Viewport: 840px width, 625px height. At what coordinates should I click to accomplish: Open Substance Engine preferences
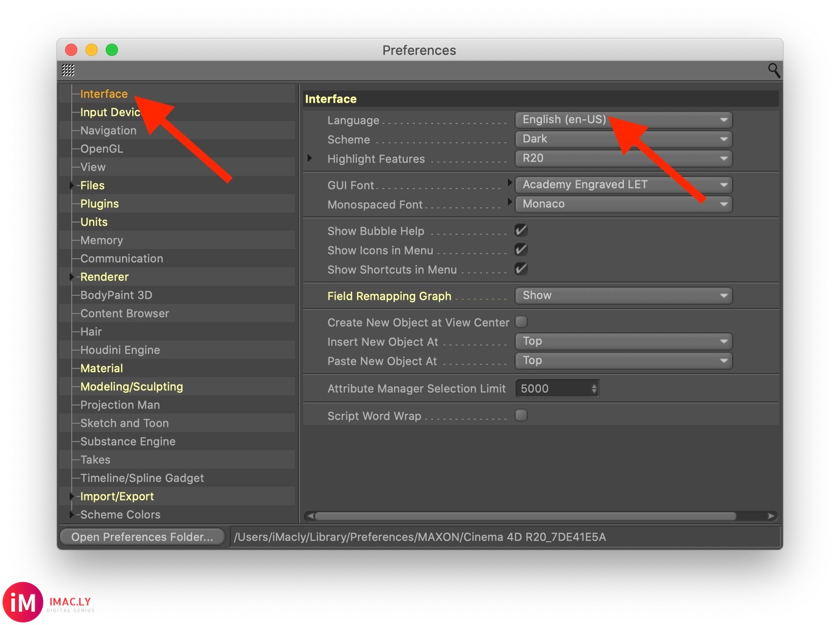point(128,442)
